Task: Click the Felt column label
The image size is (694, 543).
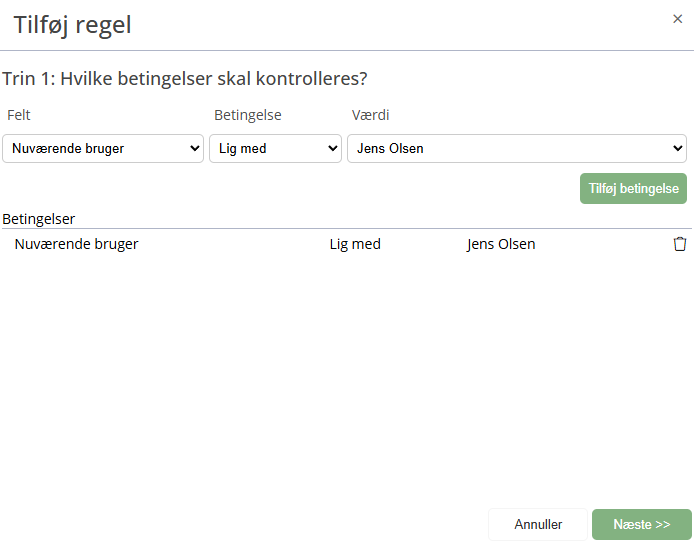Action: click(19, 115)
